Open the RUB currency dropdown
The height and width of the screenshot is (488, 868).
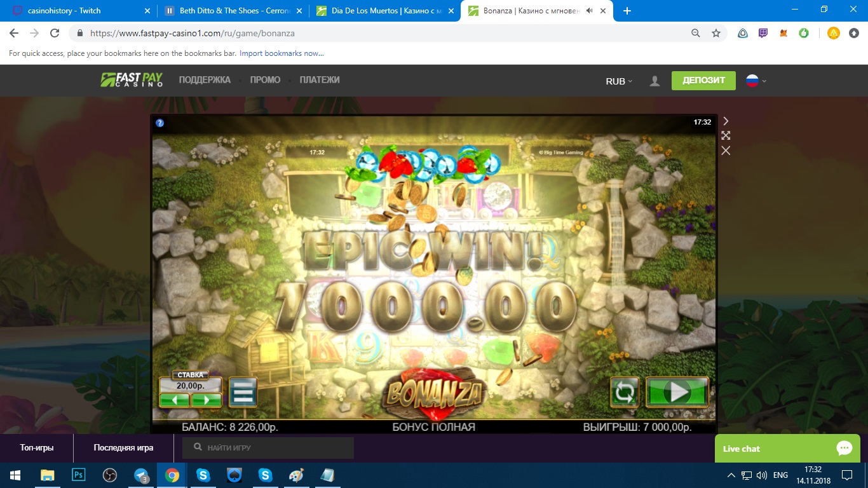[617, 81]
